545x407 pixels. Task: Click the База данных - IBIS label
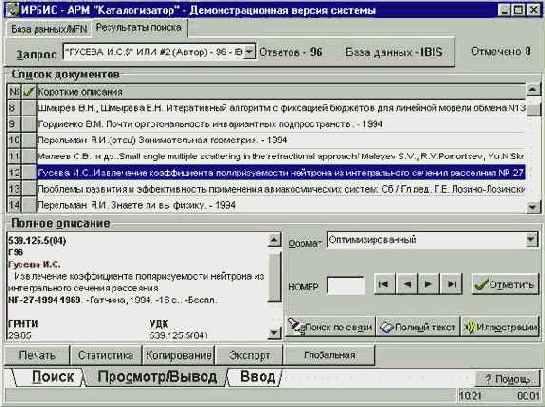(x=393, y=52)
